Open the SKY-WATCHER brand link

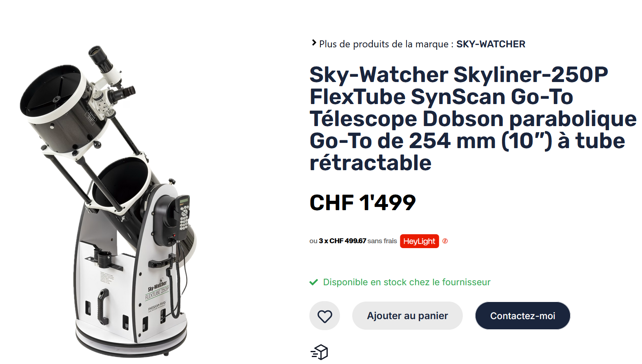[x=491, y=44]
